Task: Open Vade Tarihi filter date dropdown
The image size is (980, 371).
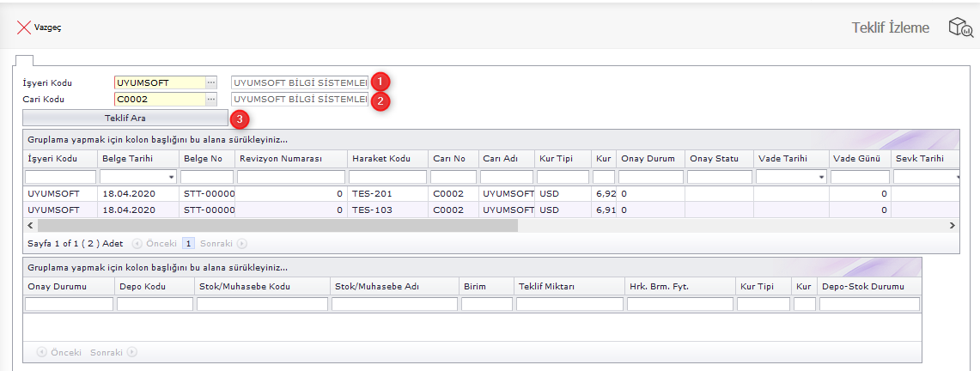Action: click(x=821, y=177)
